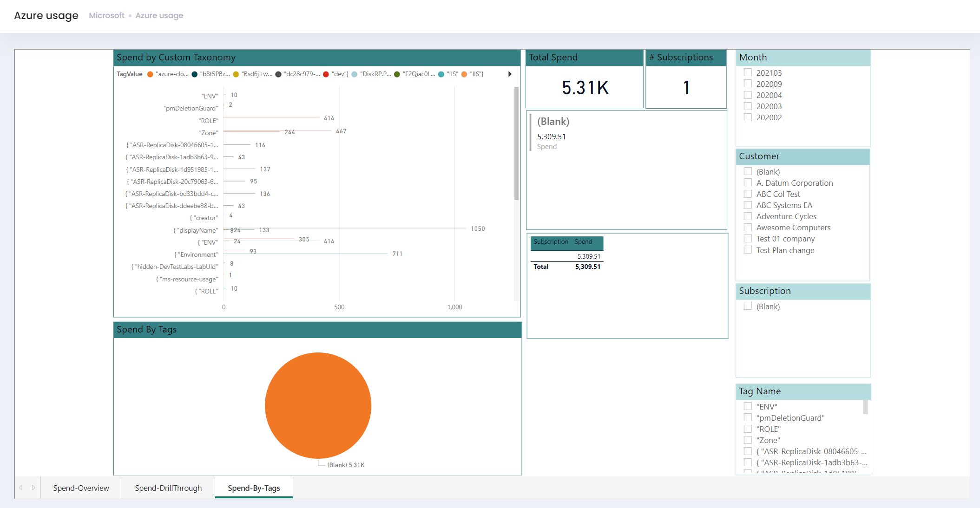The height and width of the screenshot is (508, 980).
Task: Check (Blank) in Customer slicer
Action: pos(748,171)
